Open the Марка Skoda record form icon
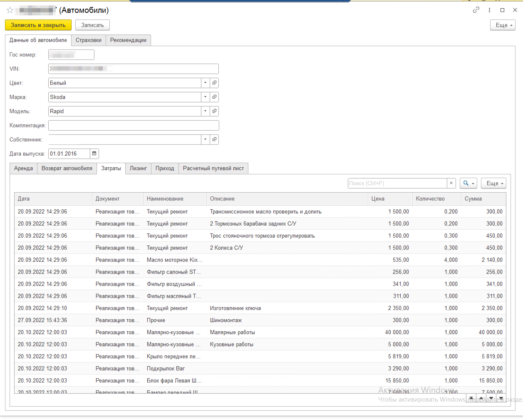523x420 pixels. click(214, 97)
